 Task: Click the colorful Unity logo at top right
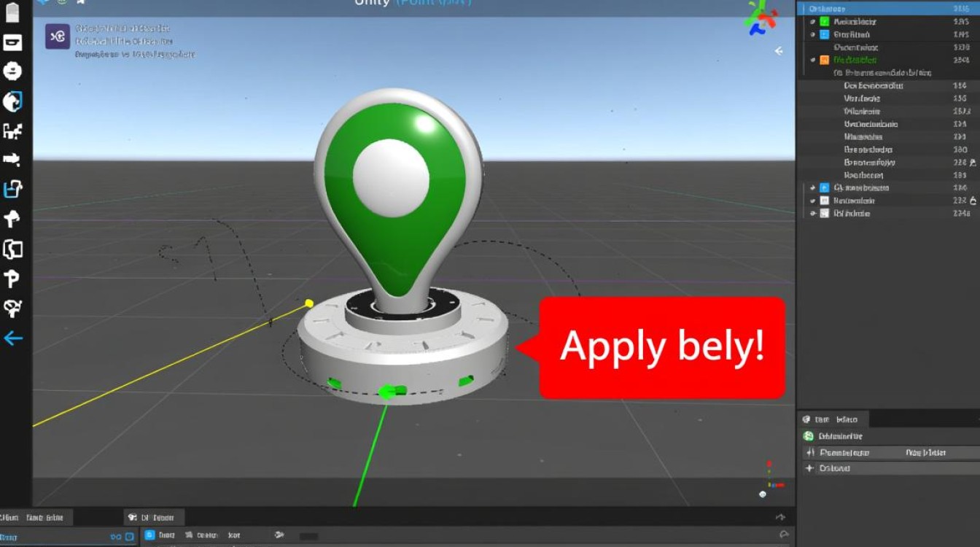[760, 17]
